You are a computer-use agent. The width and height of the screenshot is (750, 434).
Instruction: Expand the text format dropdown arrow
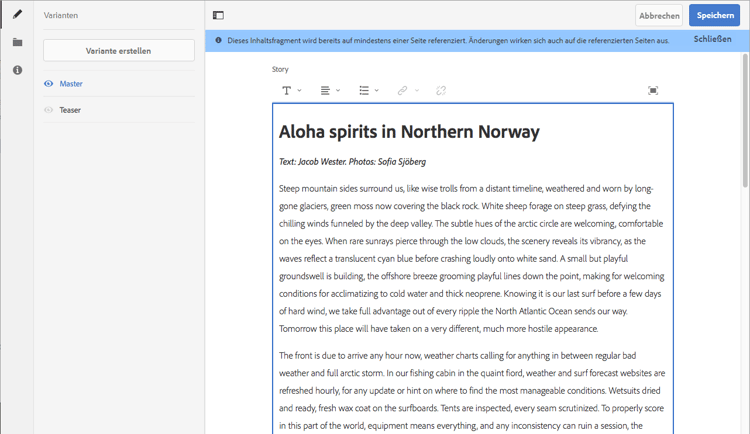[x=299, y=90]
